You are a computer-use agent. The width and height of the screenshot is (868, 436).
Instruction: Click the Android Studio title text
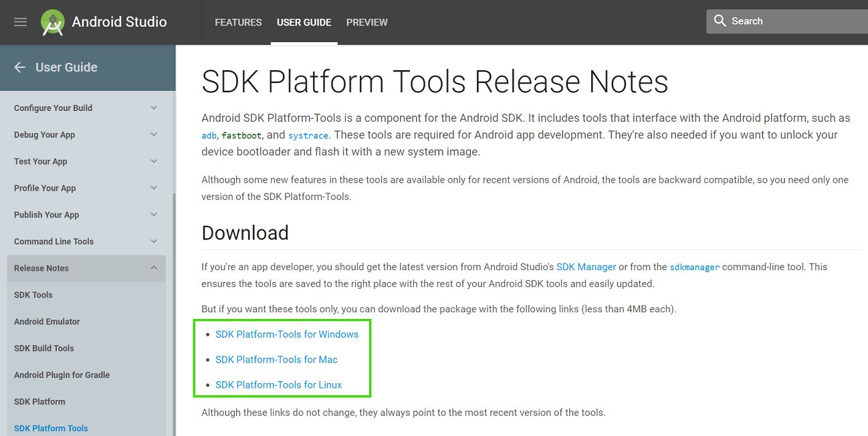coord(120,22)
